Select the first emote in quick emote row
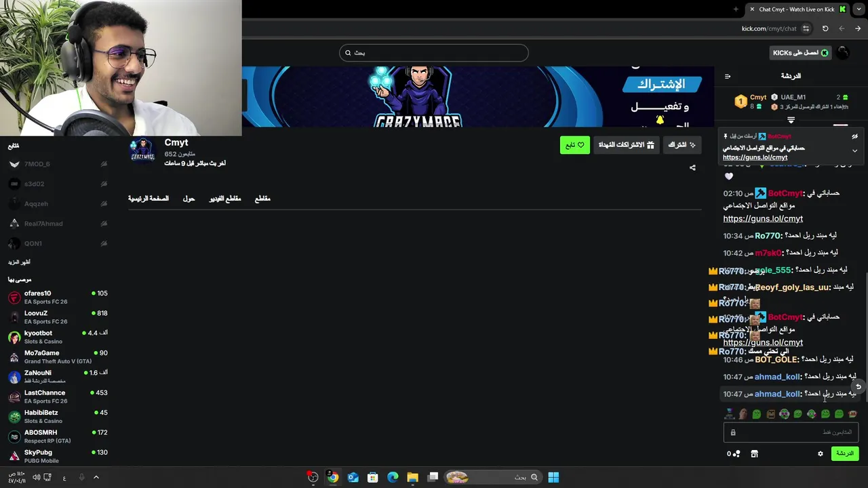 tap(730, 413)
